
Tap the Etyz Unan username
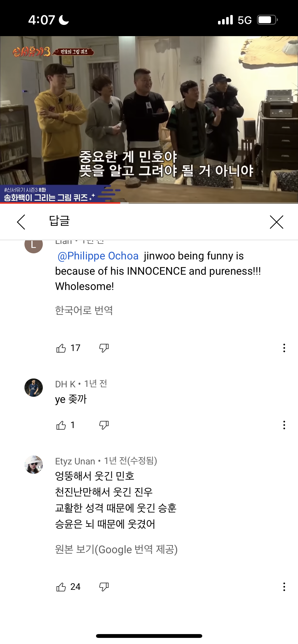pyautogui.click(x=75, y=461)
